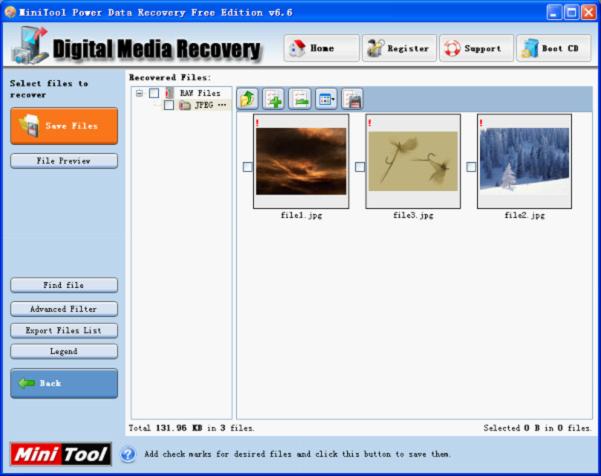Click the JPEG folder icon in tree
This screenshot has width=601, height=476.
pyautogui.click(x=185, y=105)
